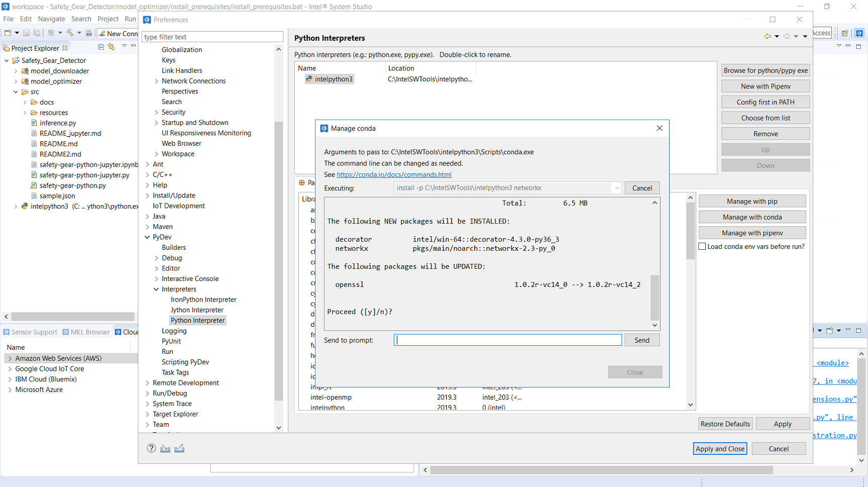Image resolution: width=868 pixels, height=487 pixels.
Task: Open the Edit menu
Action: pyautogui.click(x=26, y=19)
